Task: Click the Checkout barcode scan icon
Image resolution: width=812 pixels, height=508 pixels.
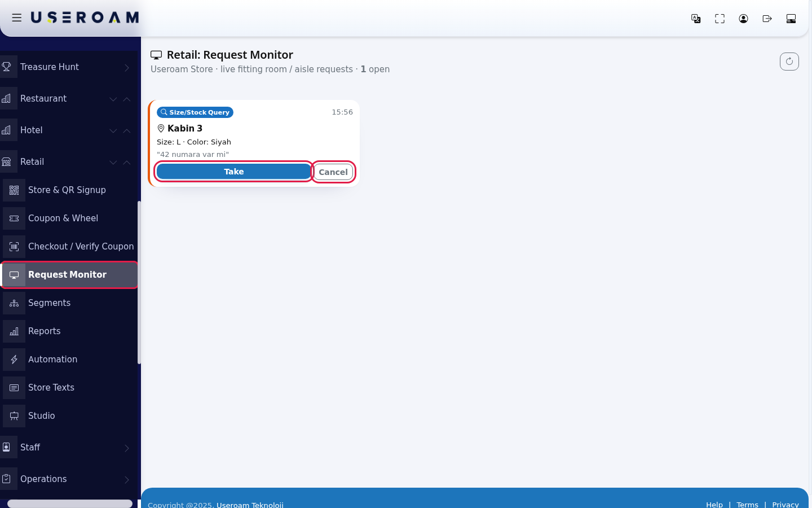Action: click(x=14, y=247)
